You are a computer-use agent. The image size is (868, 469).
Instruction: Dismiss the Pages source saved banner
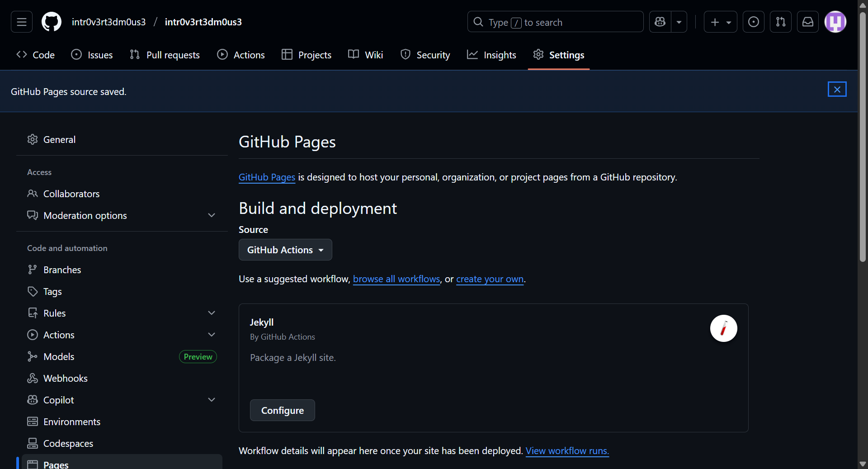837,90
